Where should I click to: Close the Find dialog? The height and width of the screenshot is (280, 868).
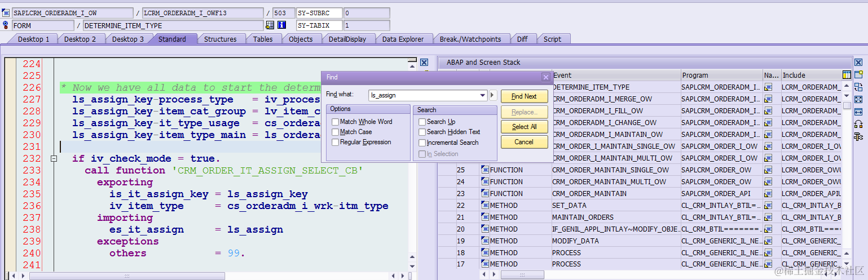pos(545,77)
